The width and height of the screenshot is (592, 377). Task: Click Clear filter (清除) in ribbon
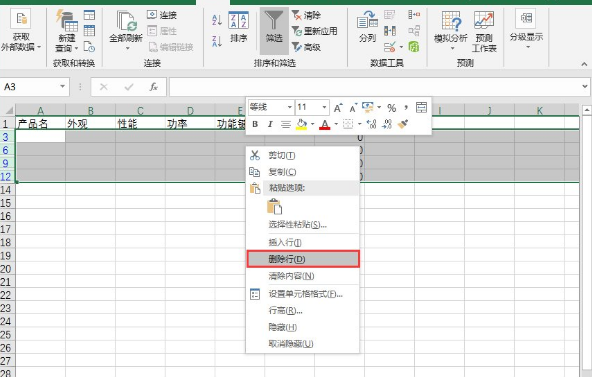(x=306, y=15)
